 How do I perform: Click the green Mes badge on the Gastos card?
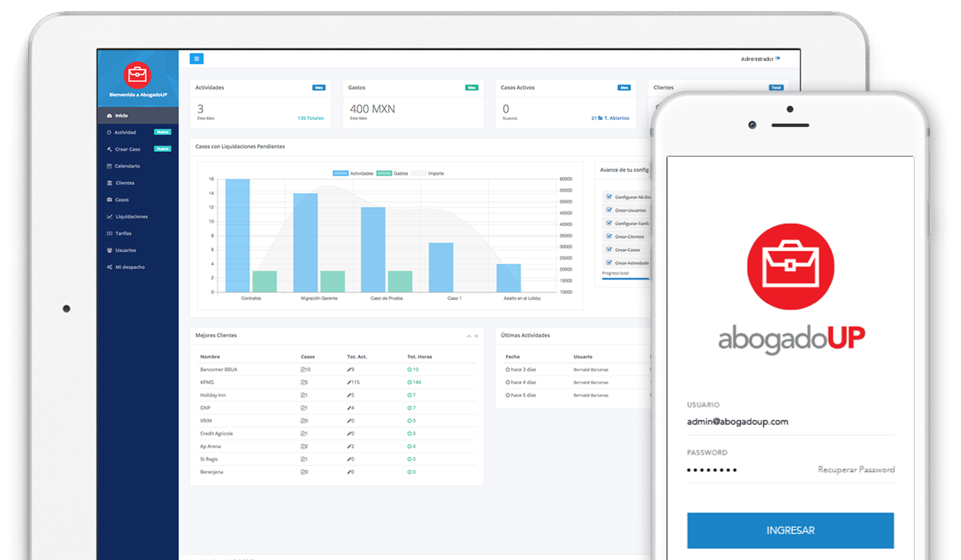click(471, 87)
